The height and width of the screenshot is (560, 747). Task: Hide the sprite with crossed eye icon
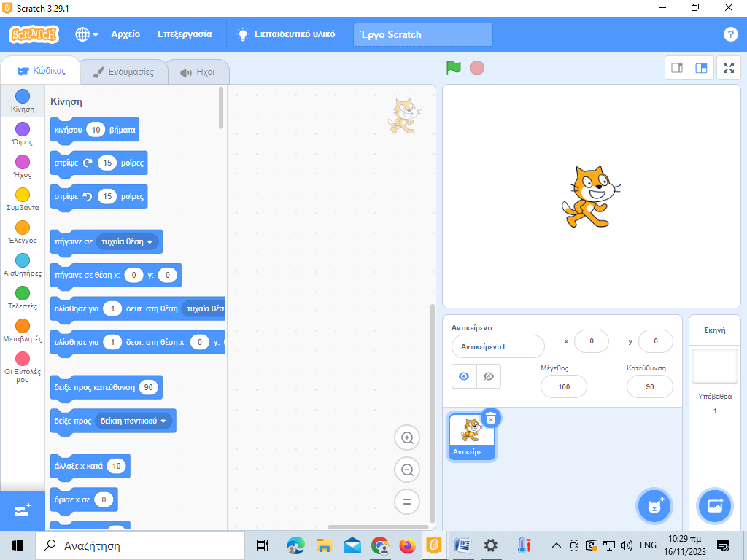coord(488,376)
